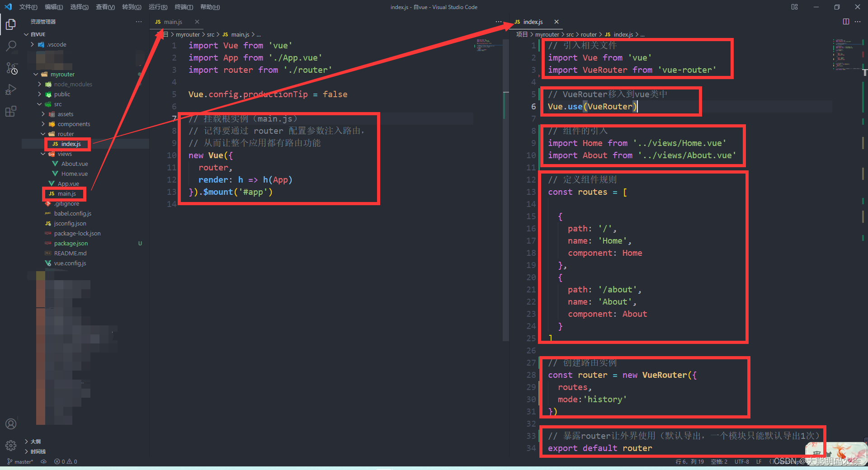Open the Run and Debug view
Viewport: 868px width, 470px height.
[x=11, y=89]
